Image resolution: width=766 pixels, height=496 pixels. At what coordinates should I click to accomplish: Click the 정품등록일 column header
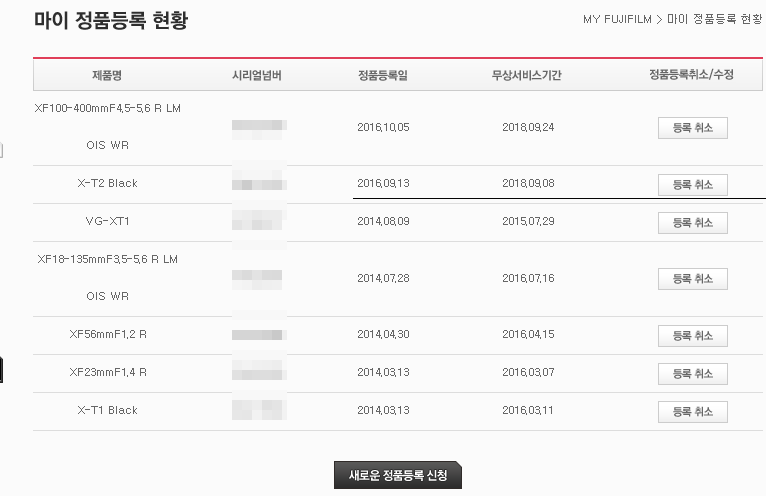[382, 75]
